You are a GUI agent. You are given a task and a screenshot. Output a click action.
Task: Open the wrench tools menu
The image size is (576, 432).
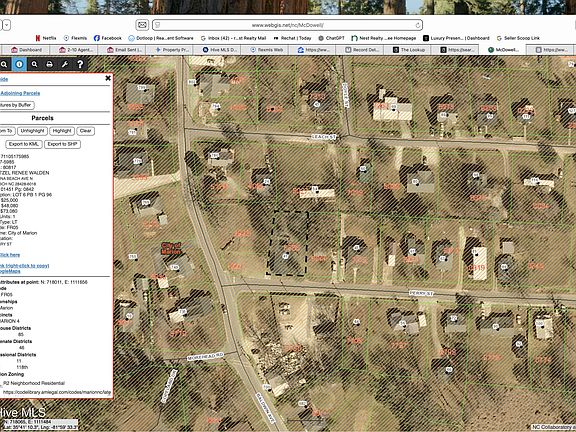tap(65, 64)
